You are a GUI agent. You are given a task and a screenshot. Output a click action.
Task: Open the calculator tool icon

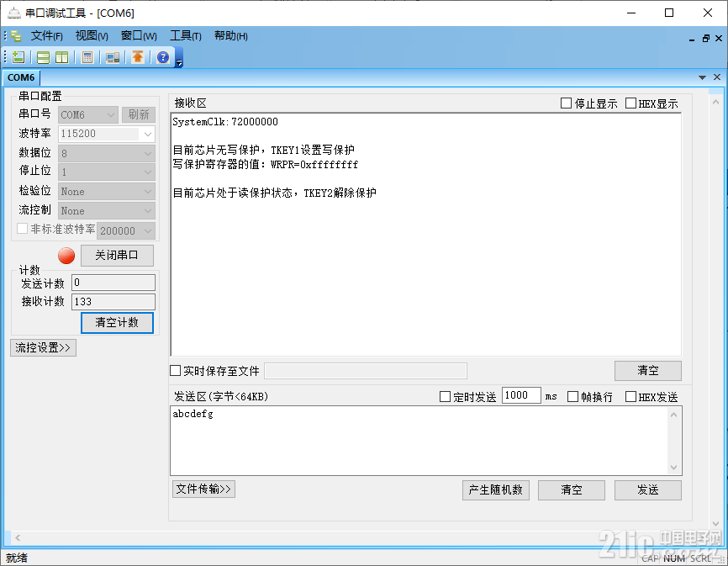pos(87,57)
